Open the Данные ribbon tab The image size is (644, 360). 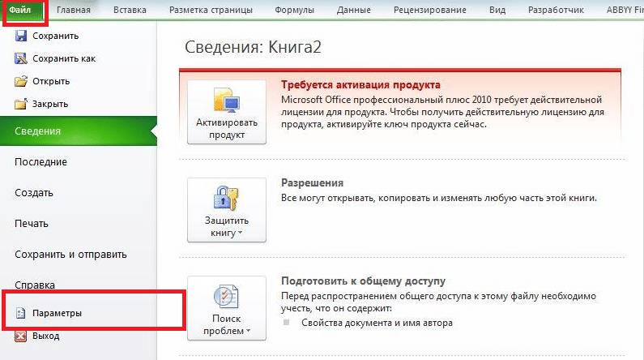click(354, 10)
